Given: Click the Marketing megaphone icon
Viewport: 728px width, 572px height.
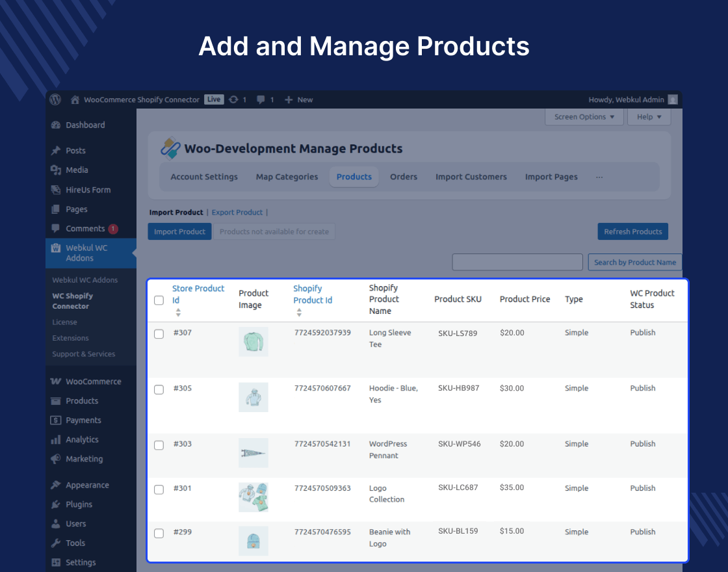Looking at the screenshot, I should 56,459.
